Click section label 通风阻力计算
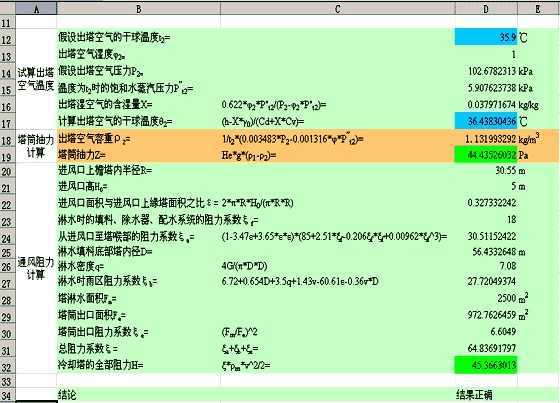This screenshot has width=560, height=403. tap(36, 268)
